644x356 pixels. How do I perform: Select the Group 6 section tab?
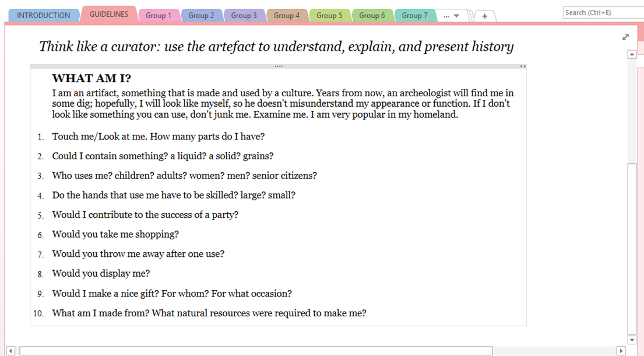point(372,15)
